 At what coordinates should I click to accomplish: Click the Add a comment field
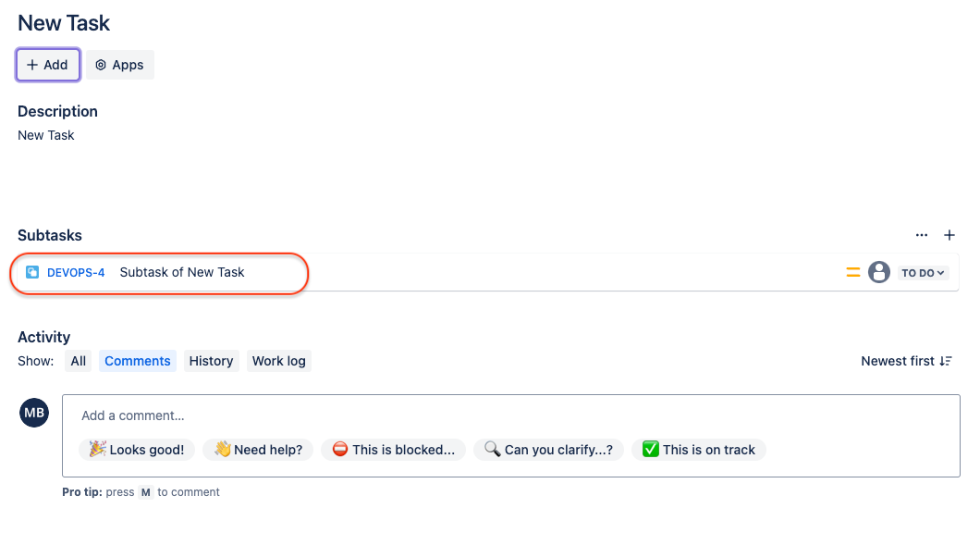510,415
